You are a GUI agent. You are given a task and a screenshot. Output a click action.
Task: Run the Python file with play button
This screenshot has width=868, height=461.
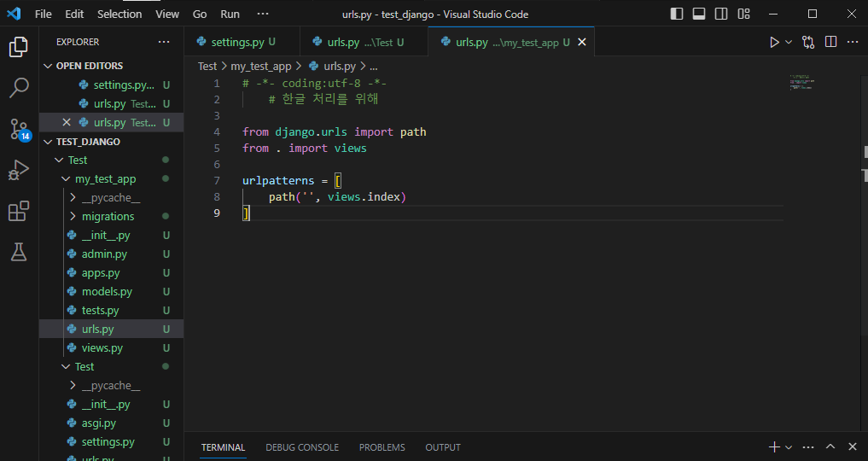coord(774,42)
